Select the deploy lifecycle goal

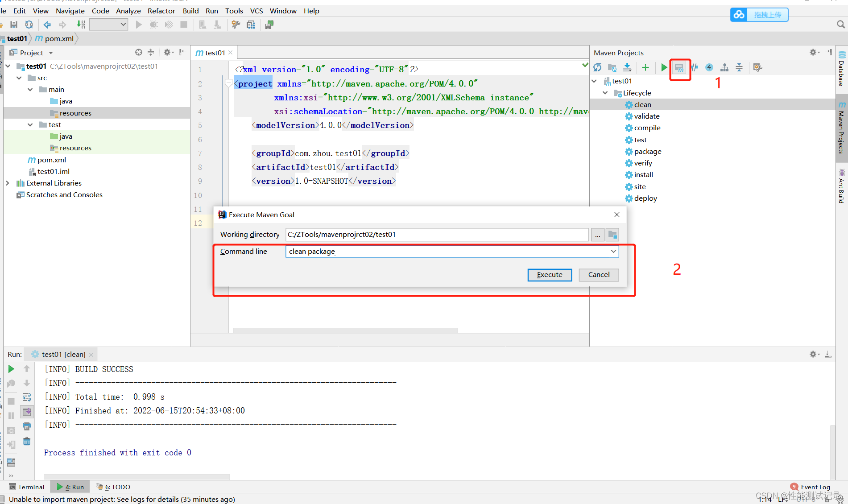(x=645, y=198)
